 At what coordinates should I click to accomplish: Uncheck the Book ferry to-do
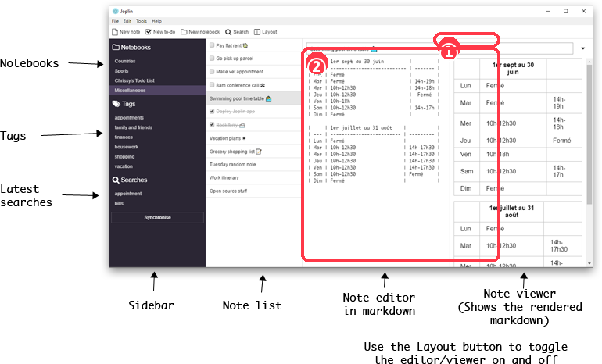(x=212, y=125)
